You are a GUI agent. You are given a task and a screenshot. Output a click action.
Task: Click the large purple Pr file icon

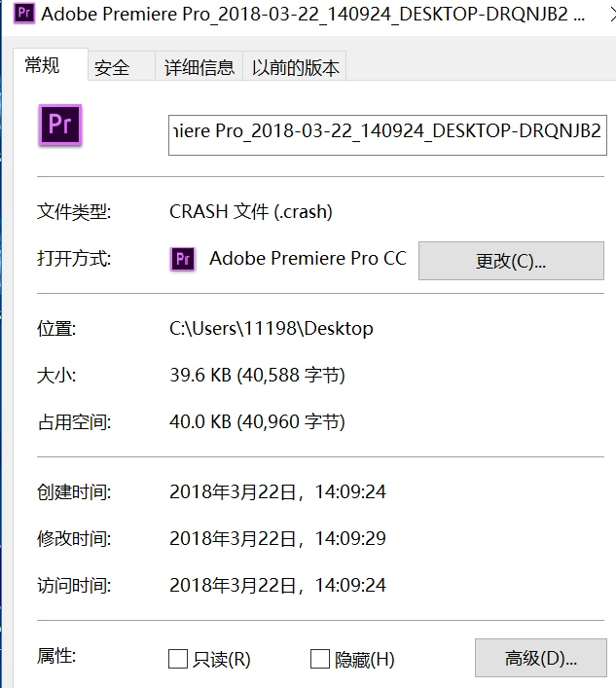click(x=60, y=125)
